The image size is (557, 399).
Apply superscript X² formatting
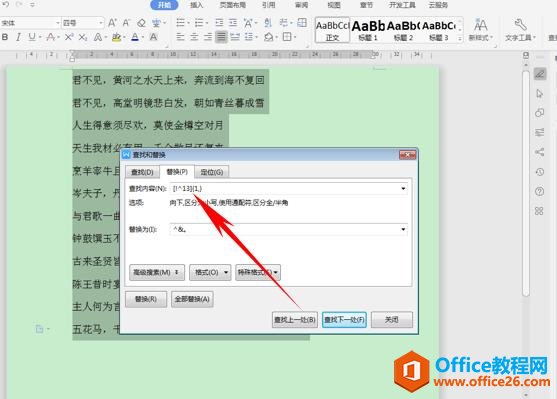[x=69, y=37]
